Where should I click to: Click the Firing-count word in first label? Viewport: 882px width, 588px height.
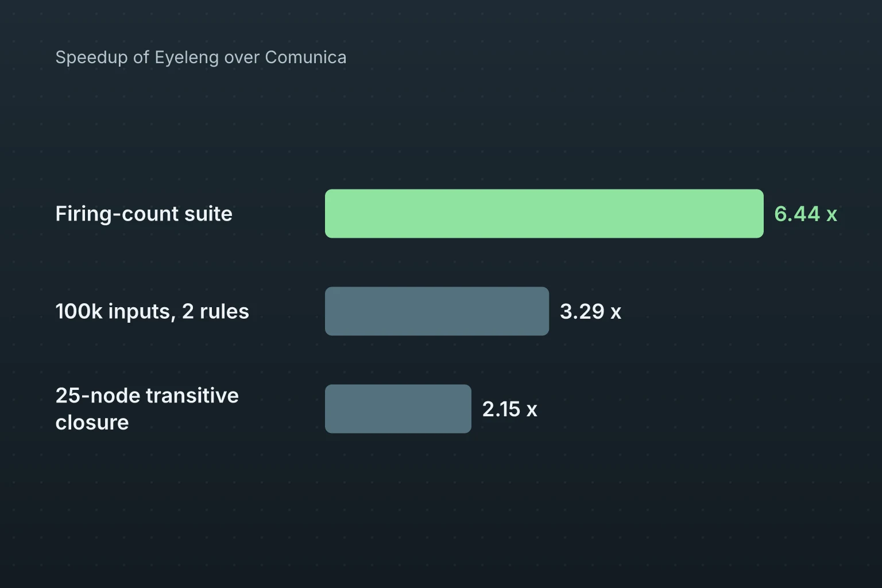click(117, 214)
